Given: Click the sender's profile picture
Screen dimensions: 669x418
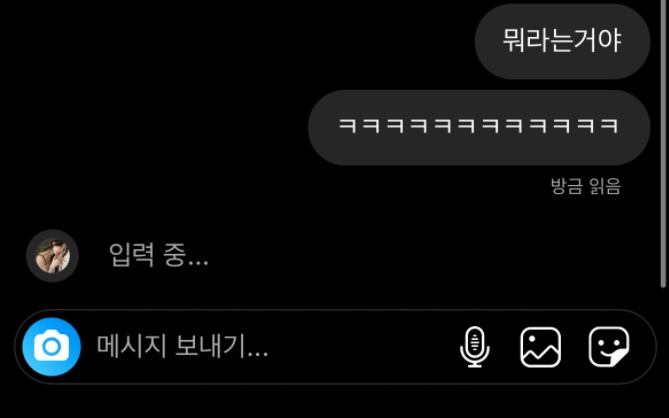Looking at the screenshot, I should point(52,256).
